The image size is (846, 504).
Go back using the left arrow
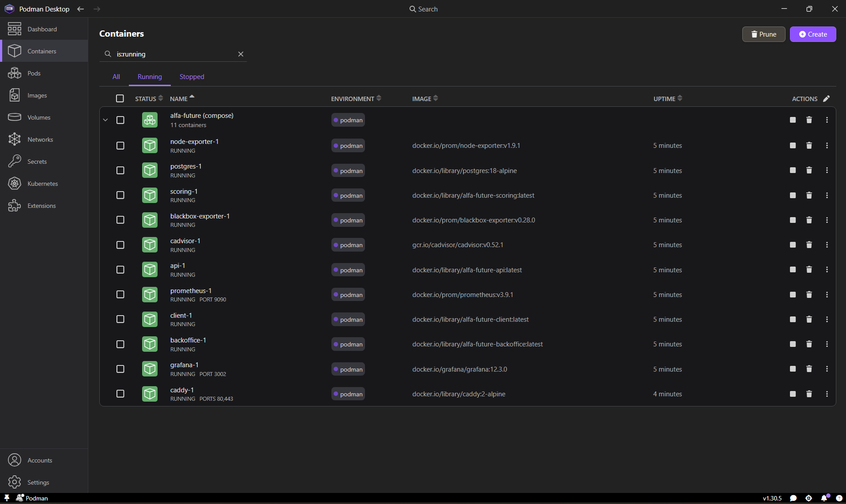point(80,9)
